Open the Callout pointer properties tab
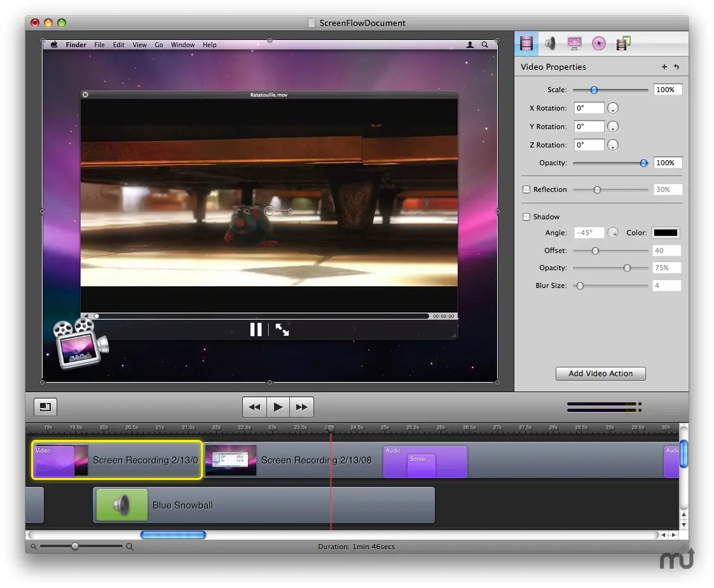 (599, 44)
